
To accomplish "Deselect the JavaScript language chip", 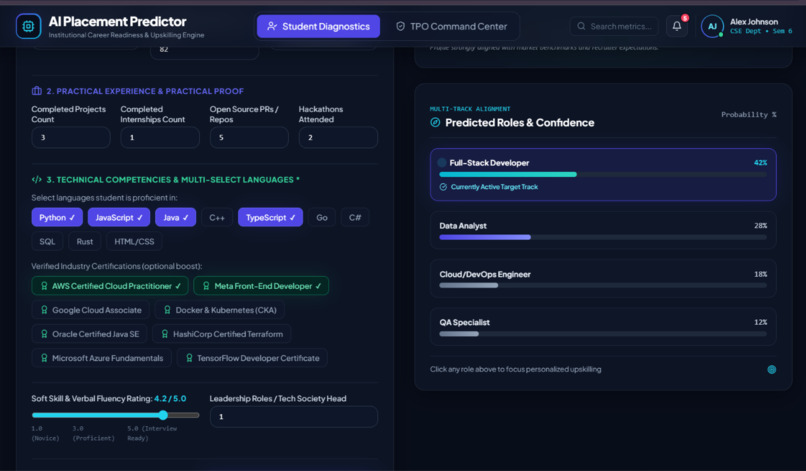I will point(119,218).
